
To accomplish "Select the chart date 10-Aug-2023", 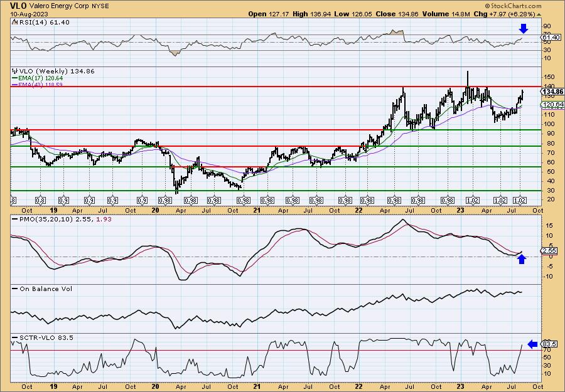I will (28, 14).
